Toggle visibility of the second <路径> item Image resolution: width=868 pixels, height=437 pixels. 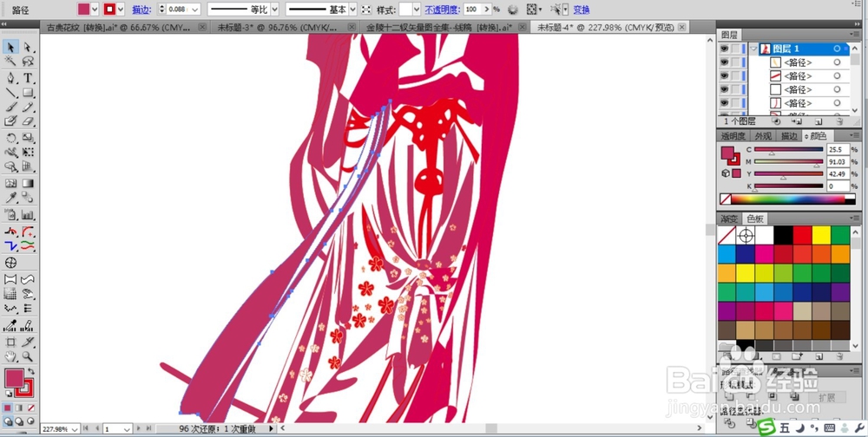pos(724,75)
